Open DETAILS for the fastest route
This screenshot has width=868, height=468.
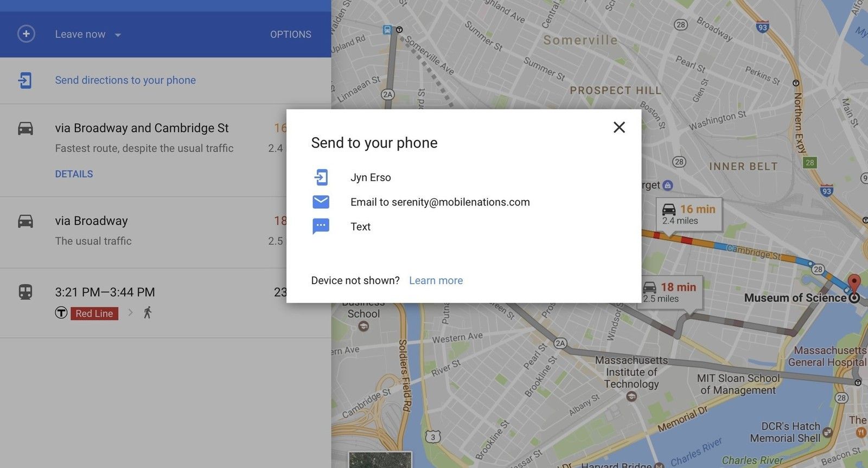coord(74,174)
